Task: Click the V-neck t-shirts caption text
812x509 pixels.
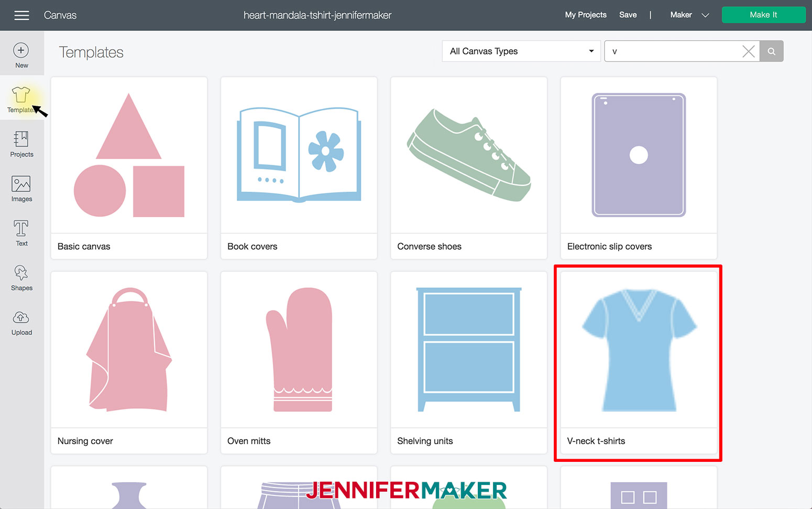Action: point(596,441)
